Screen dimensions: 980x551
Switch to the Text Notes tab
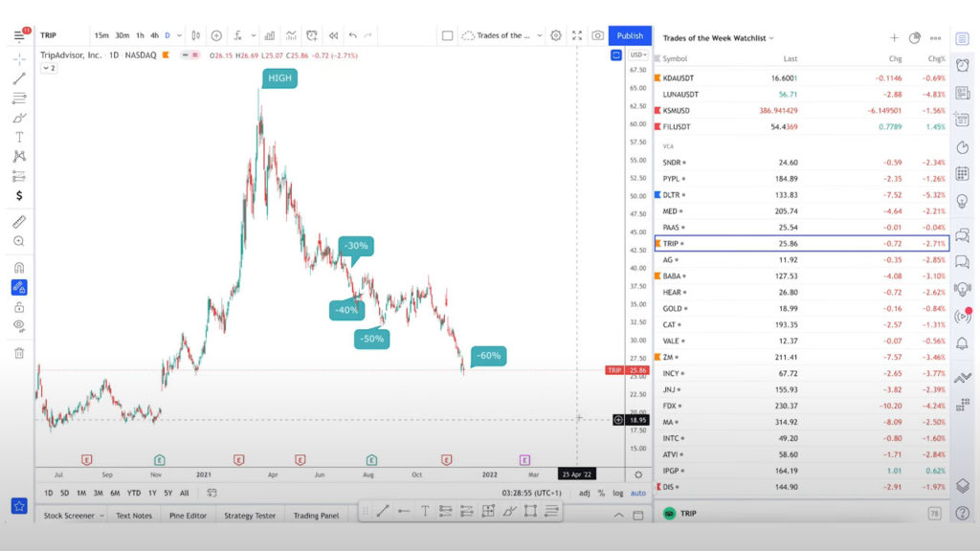coord(134,516)
